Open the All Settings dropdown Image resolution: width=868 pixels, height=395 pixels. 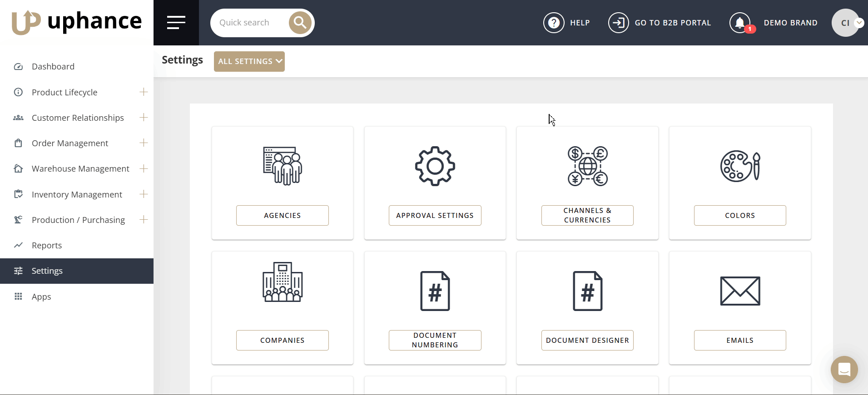(249, 61)
